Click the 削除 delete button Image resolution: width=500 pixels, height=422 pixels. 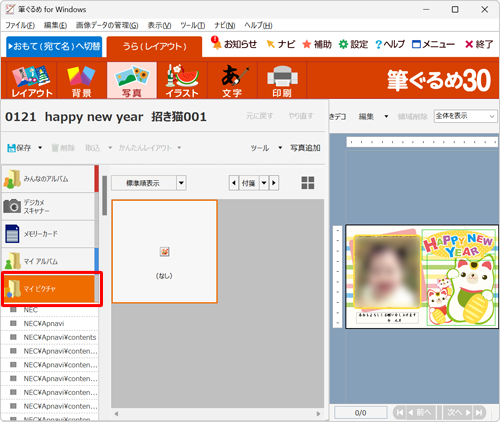point(63,148)
